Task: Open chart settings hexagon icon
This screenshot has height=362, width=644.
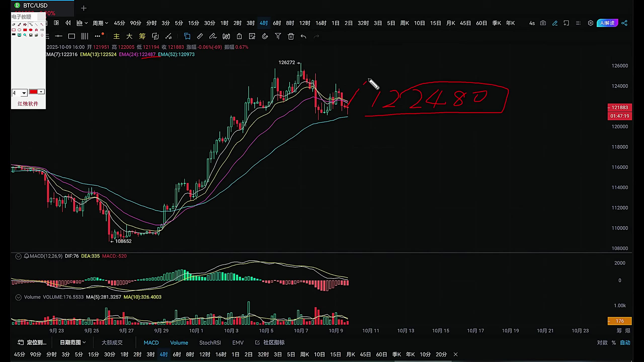Action: (x=590, y=23)
